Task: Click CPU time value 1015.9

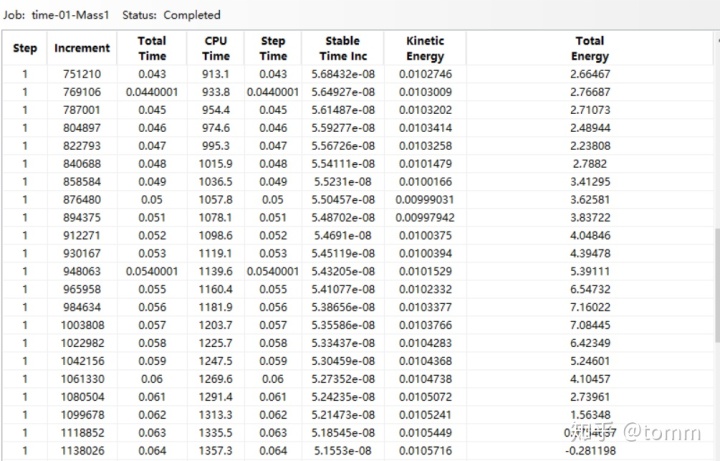Action: coord(216,163)
